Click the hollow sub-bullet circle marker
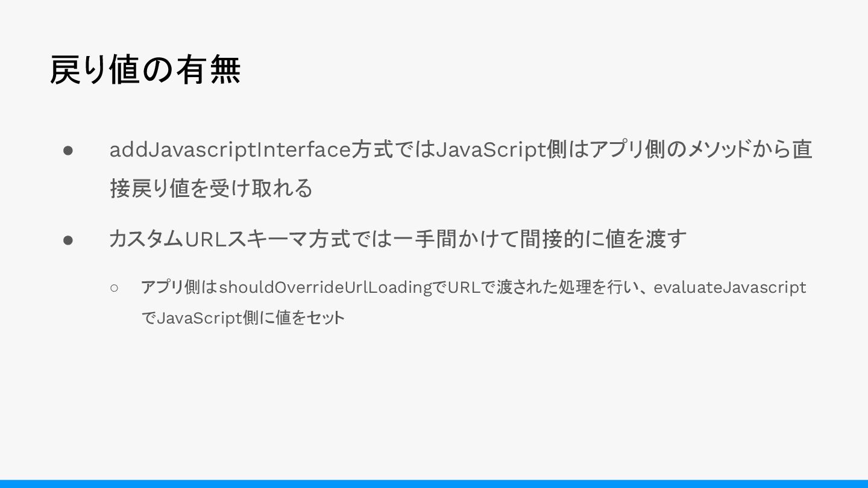 point(115,288)
